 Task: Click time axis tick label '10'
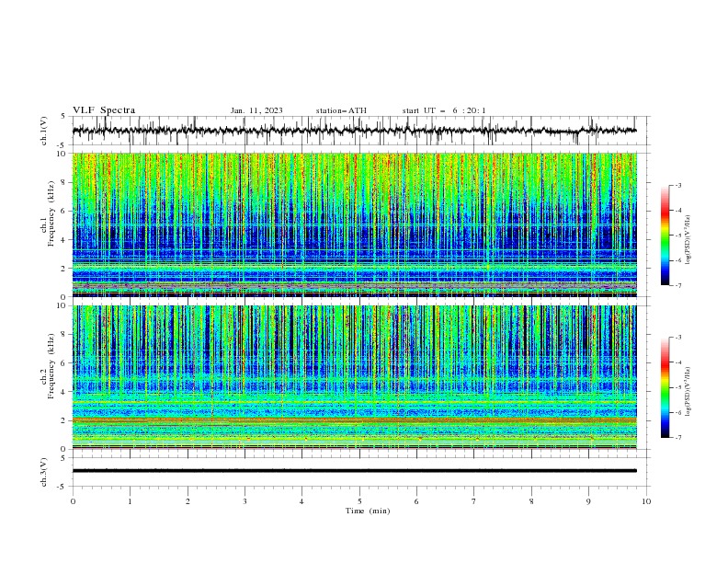646,501
